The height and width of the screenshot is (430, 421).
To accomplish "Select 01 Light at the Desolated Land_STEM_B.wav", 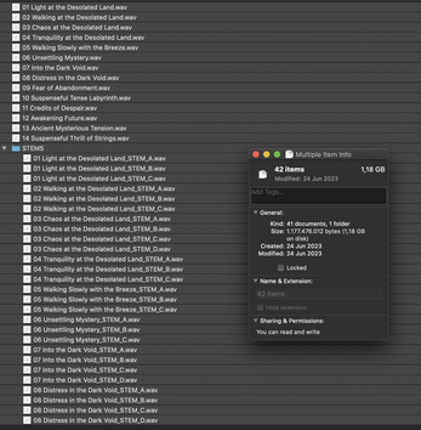I will (100, 169).
